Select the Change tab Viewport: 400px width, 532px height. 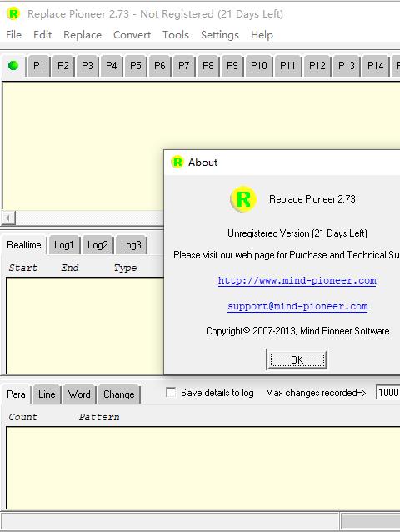tap(119, 394)
